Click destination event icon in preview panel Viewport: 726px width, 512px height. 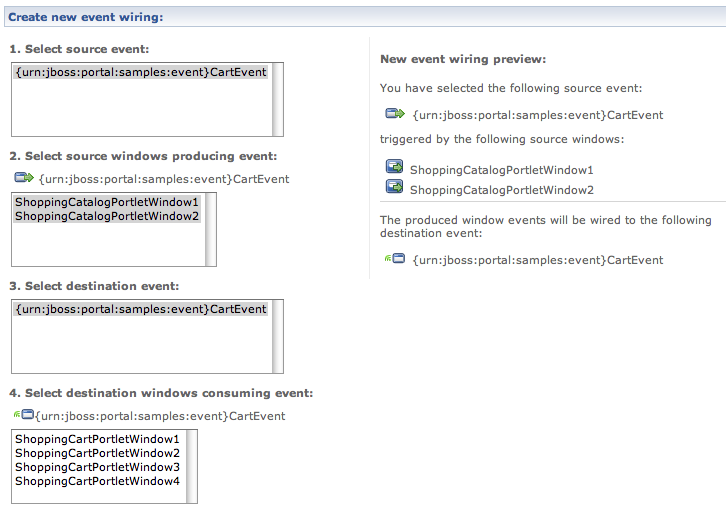(x=394, y=259)
